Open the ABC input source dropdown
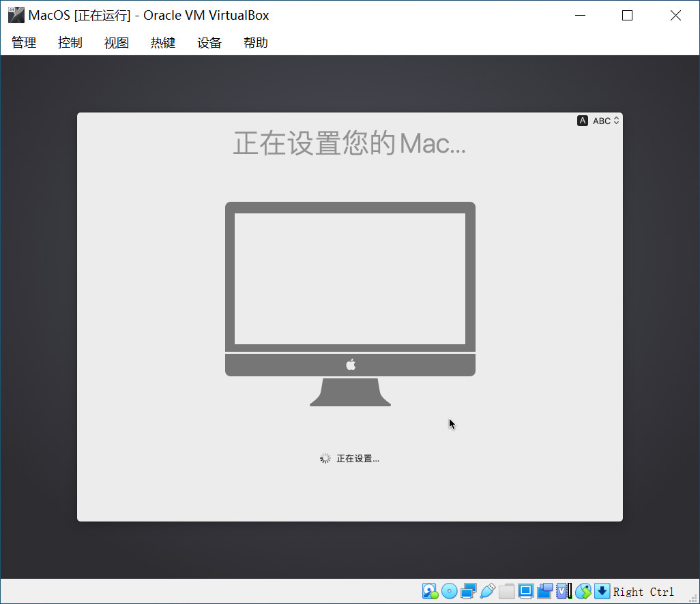Screen dimensions: 700x604 tap(606, 121)
